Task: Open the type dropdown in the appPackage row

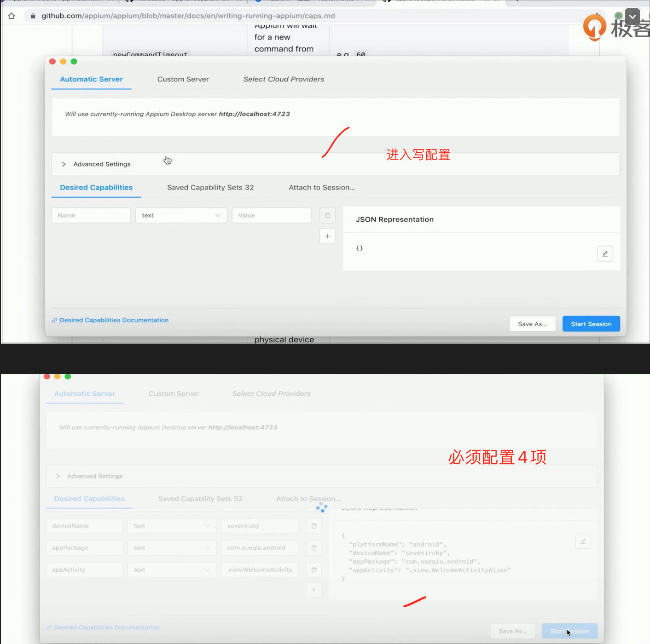Action: tap(172, 548)
